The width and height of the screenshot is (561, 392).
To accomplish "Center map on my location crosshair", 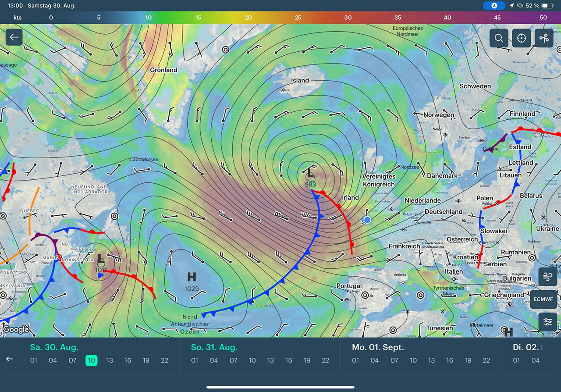I will 521,38.
